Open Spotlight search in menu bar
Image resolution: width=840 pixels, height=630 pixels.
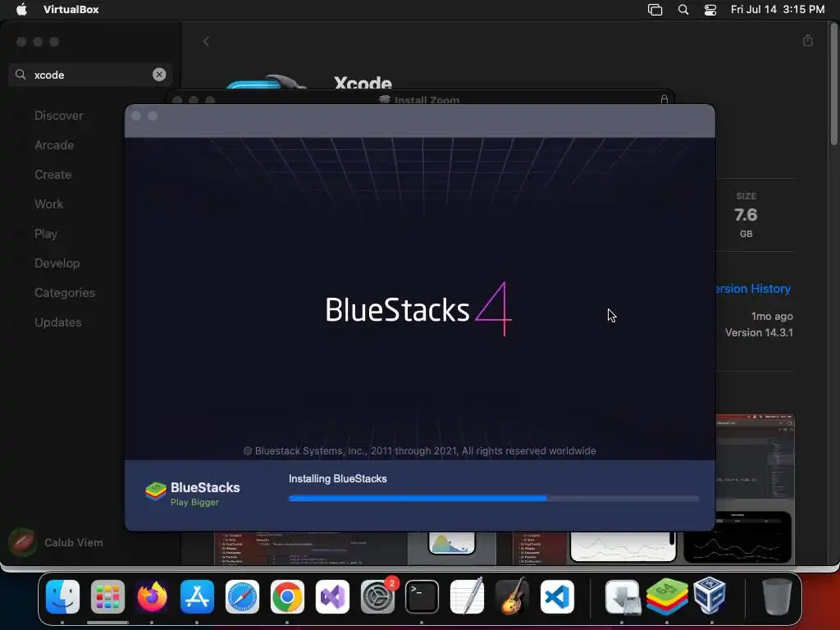tap(683, 10)
